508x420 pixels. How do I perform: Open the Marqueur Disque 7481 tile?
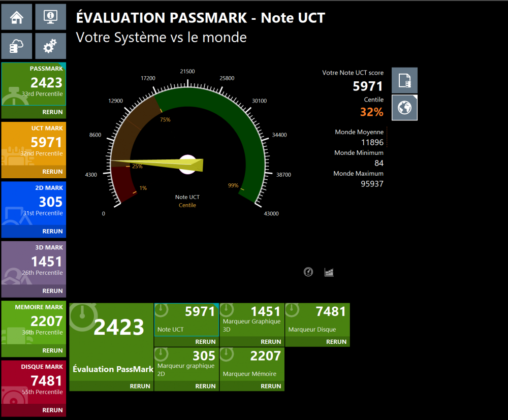317,319
